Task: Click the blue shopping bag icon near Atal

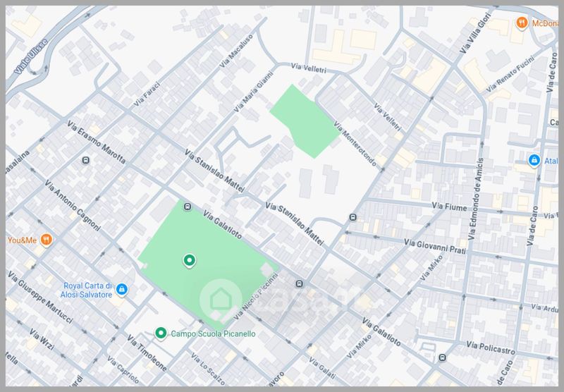Action: 534,161
